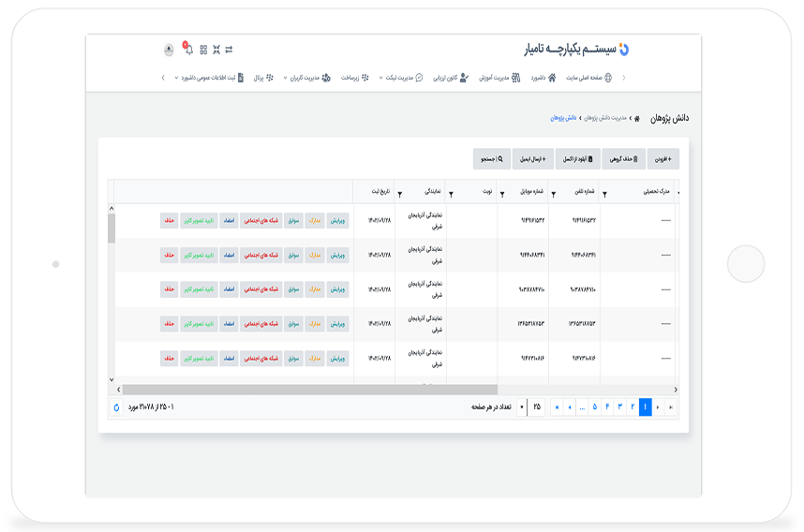Open the apps grid icon
This screenshot has width=804, height=532.
(x=203, y=50)
